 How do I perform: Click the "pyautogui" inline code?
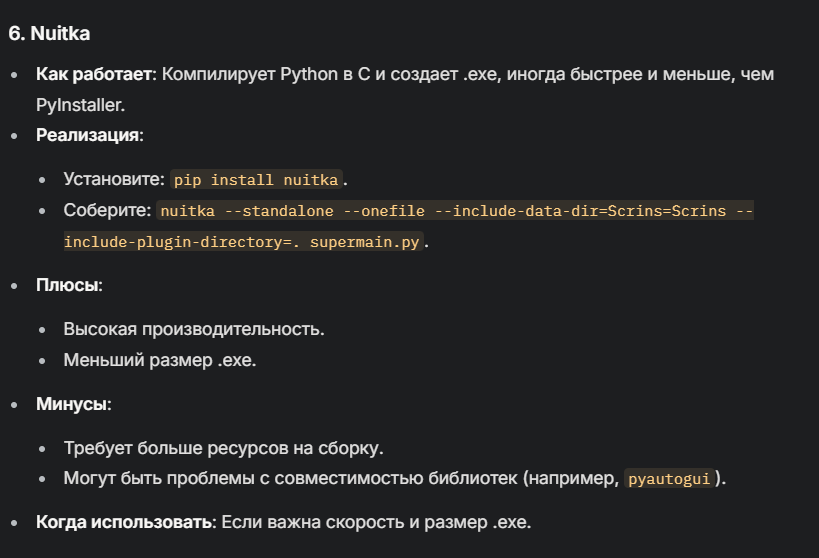pyautogui.click(x=669, y=479)
